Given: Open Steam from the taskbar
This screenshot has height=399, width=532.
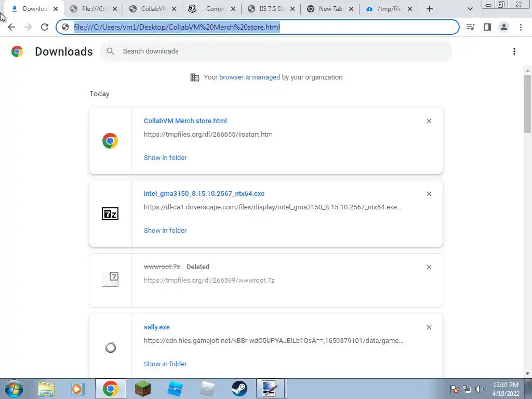Looking at the screenshot, I should coord(239,389).
